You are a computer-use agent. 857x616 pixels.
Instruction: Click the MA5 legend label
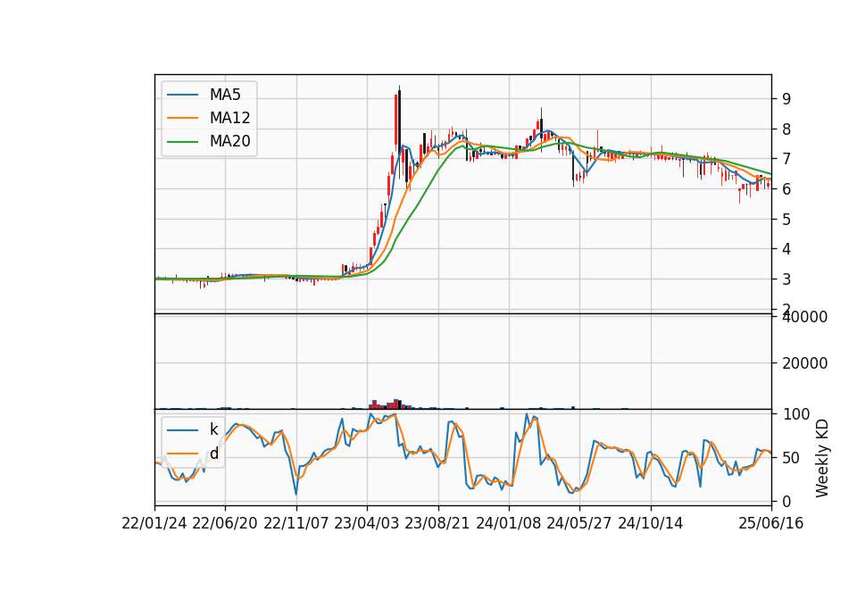click(225, 95)
